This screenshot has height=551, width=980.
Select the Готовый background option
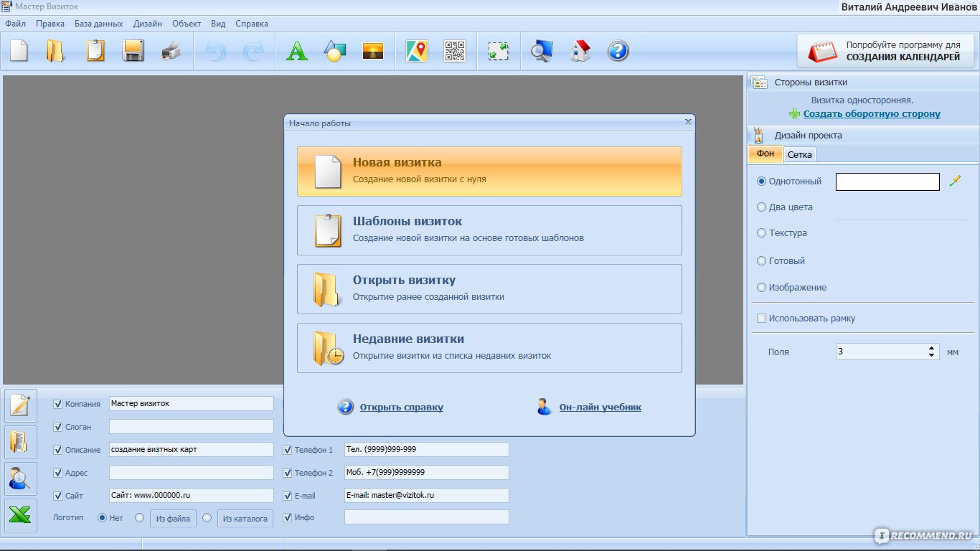click(x=762, y=261)
